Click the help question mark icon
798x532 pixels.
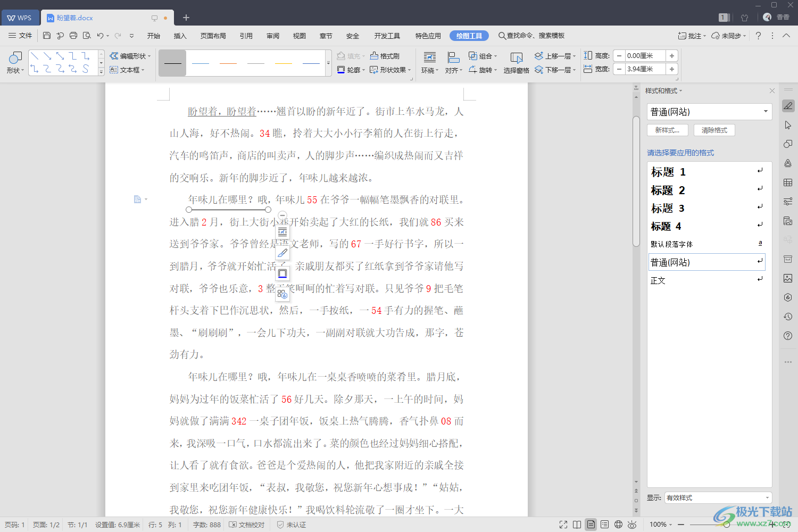(x=759, y=36)
